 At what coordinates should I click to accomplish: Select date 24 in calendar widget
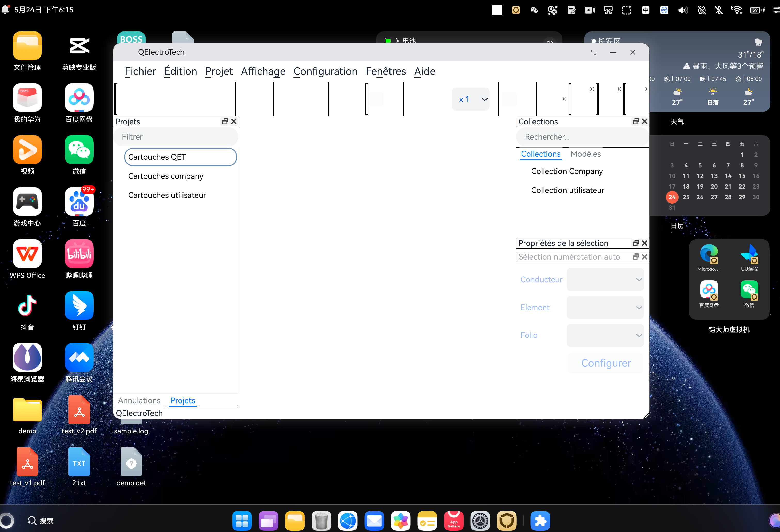tap(672, 197)
